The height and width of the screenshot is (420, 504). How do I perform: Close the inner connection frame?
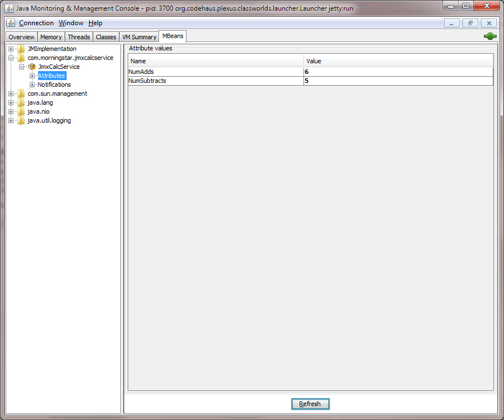click(489, 23)
